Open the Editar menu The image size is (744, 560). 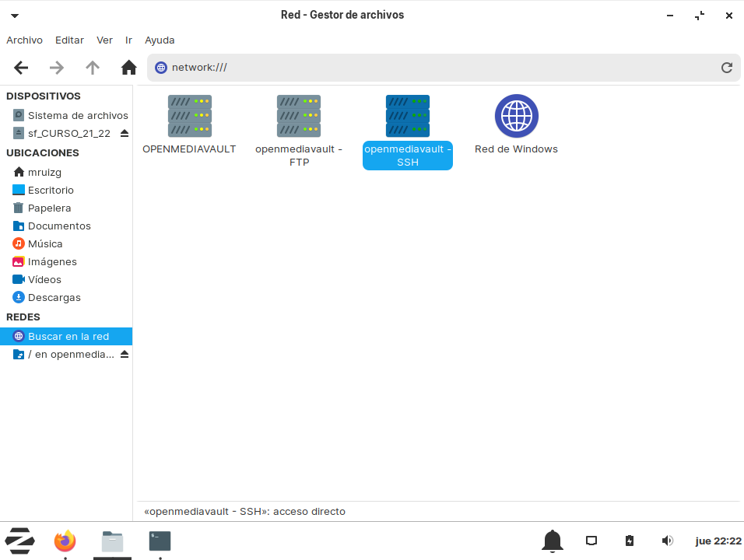click(x=69, y=40)
